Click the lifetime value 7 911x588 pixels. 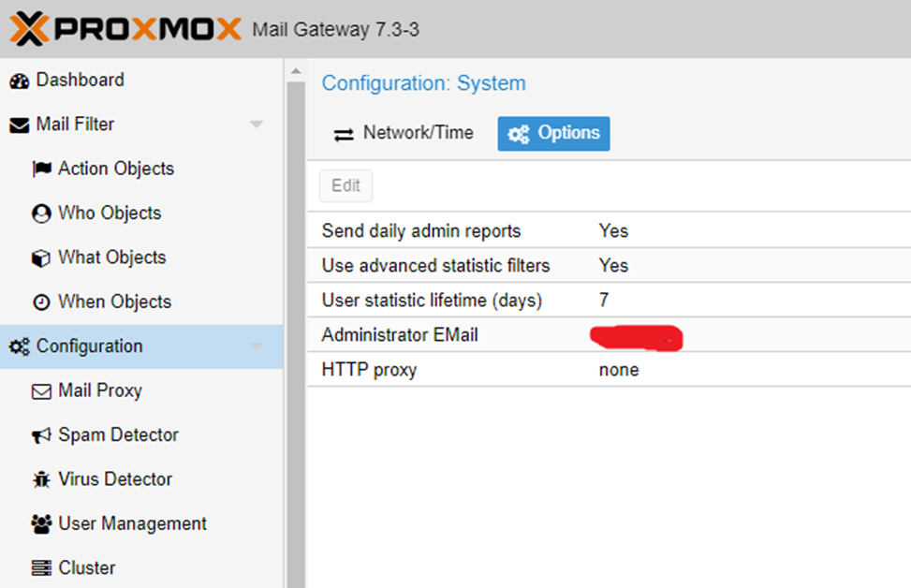tap(604, 300)
